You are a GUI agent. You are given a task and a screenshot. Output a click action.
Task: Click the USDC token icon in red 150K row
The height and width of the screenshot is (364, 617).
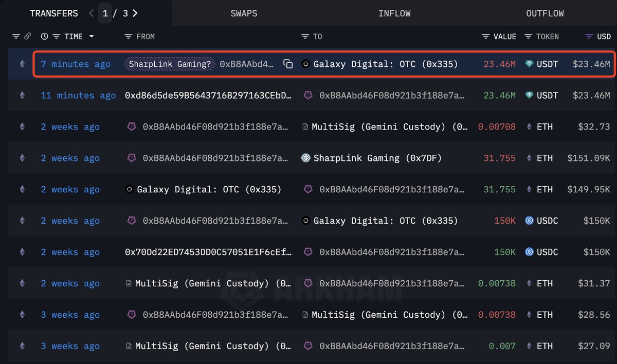pyautogui.click(x=530, y=221)
